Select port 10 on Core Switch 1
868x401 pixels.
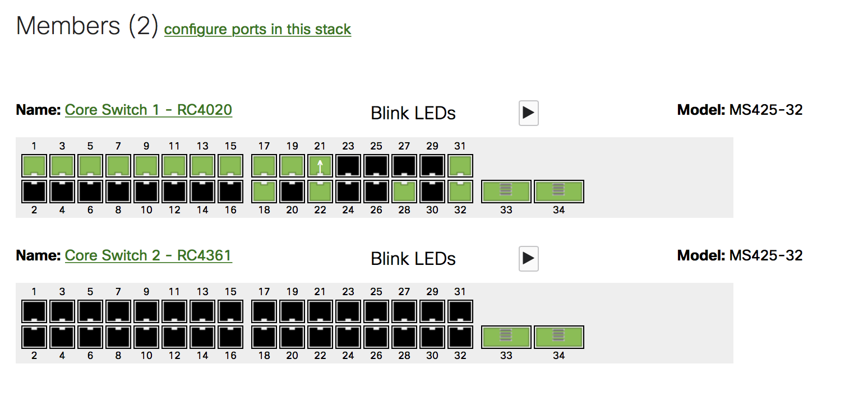146,191
